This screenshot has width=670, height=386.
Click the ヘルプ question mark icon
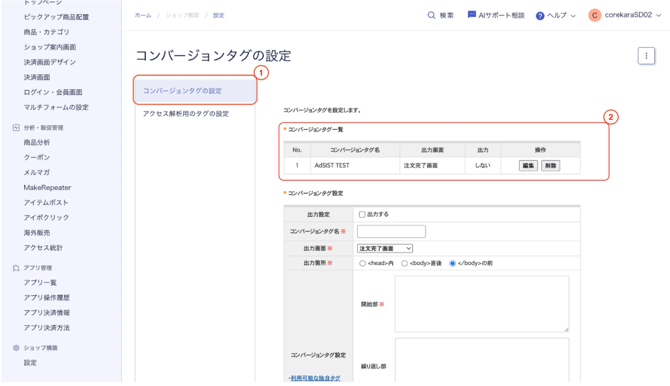(540, 16)
